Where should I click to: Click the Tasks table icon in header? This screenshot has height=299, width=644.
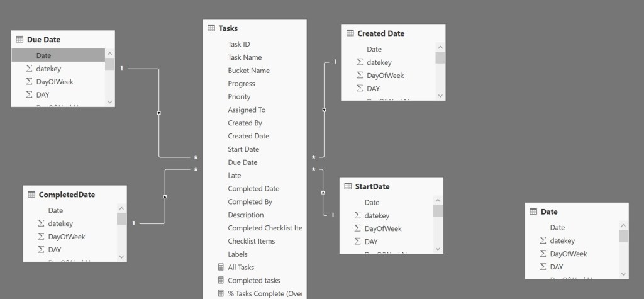pos(211,28)
